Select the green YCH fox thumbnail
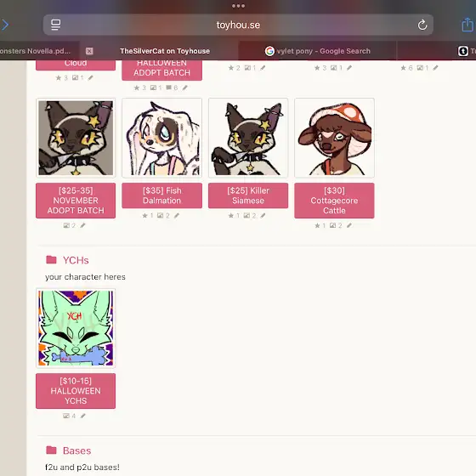476x476 pixels. (76, 328)
